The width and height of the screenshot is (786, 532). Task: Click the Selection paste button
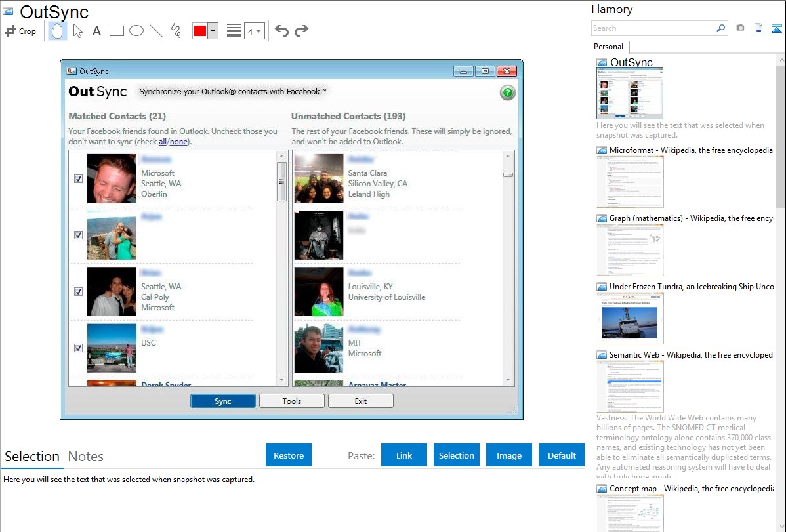coord(456,455)
